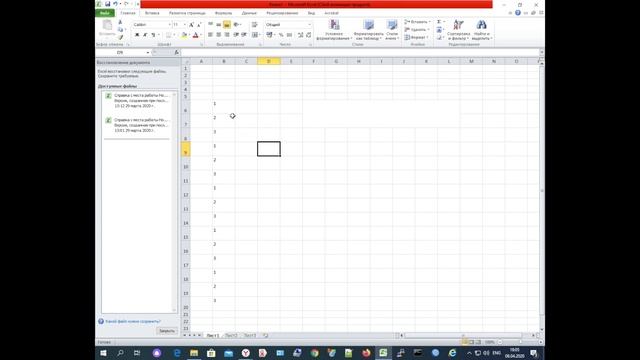The height and width of the screenshot is (360, 640).
Task: Toggle align text left
Action: (x=210, y=35)
